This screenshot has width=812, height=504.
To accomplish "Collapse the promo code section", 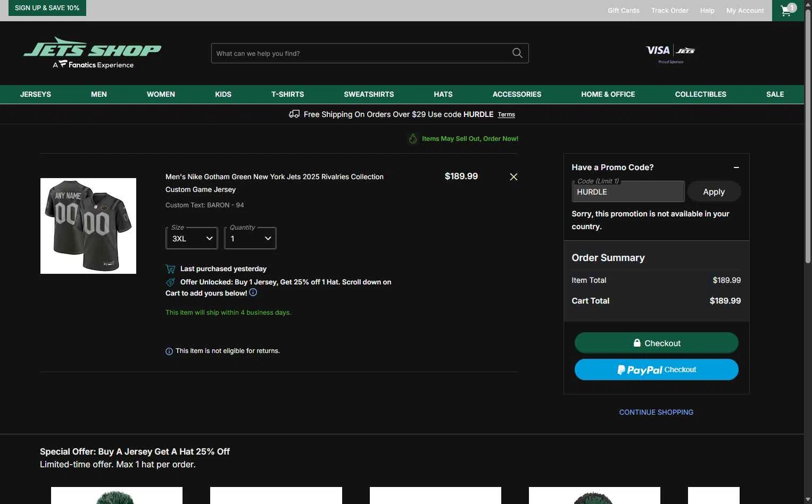I will coord(736,167).
